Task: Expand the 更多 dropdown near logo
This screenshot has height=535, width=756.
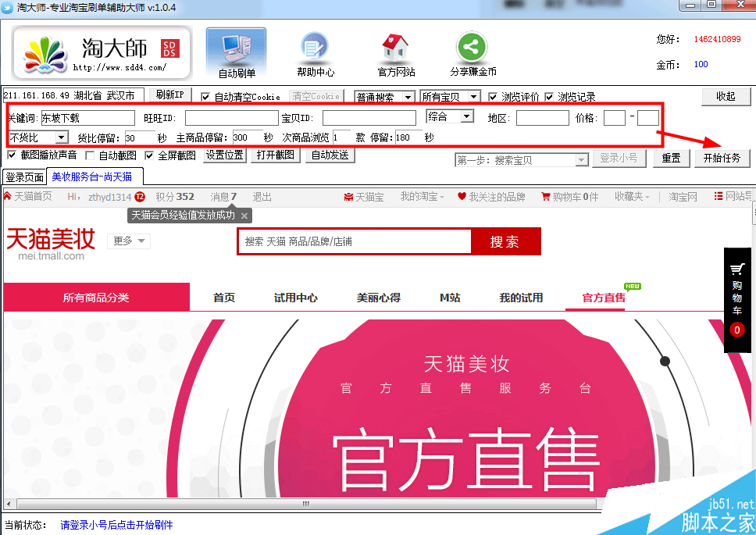Action: point(129,241)
